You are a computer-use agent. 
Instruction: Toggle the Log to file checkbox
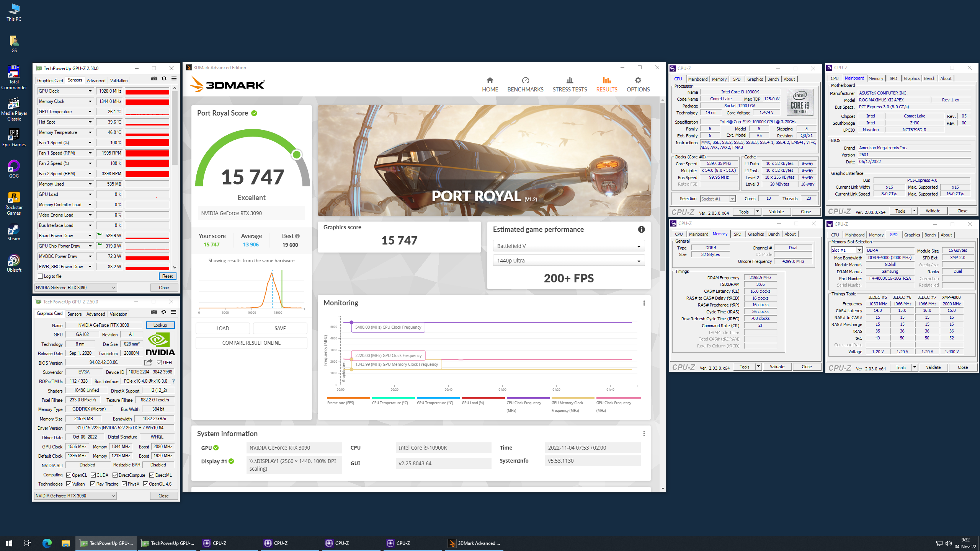(40, 276)
